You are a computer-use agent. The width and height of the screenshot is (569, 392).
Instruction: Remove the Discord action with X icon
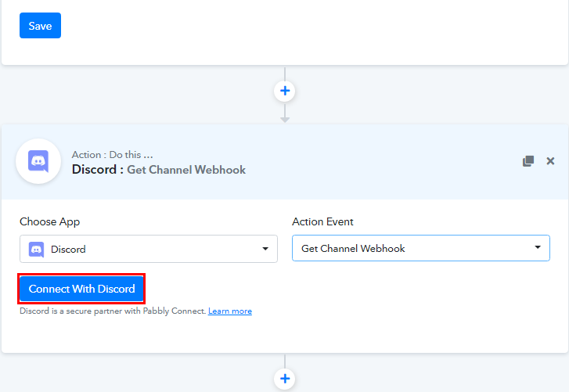[x=550, y=161]
